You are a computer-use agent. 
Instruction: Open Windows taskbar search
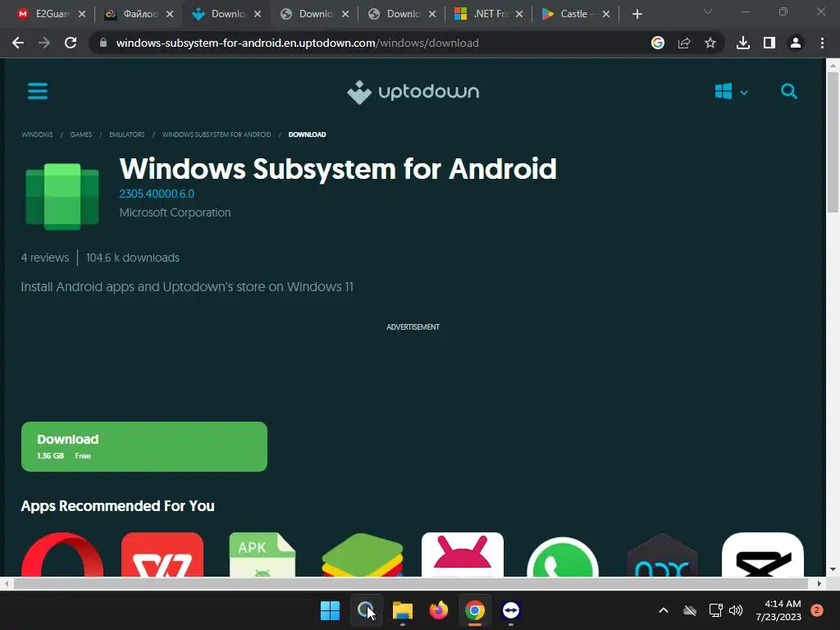(366, 610)
